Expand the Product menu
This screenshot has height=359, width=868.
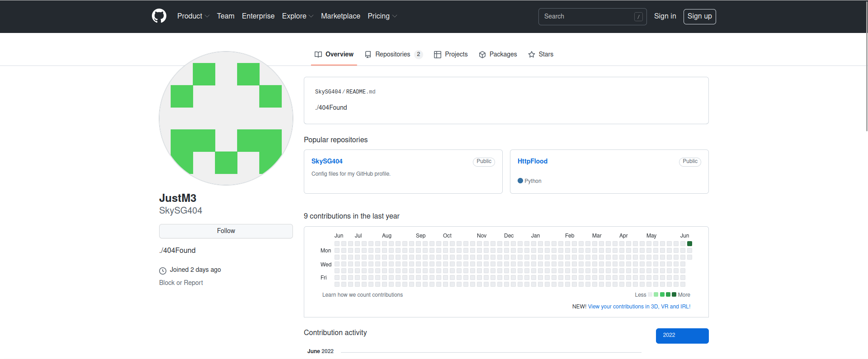(193, 16)
